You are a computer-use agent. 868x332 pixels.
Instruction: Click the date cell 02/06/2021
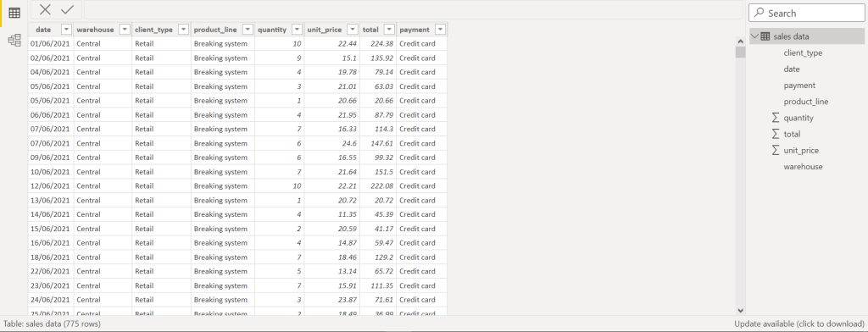[x=50, y=58]
